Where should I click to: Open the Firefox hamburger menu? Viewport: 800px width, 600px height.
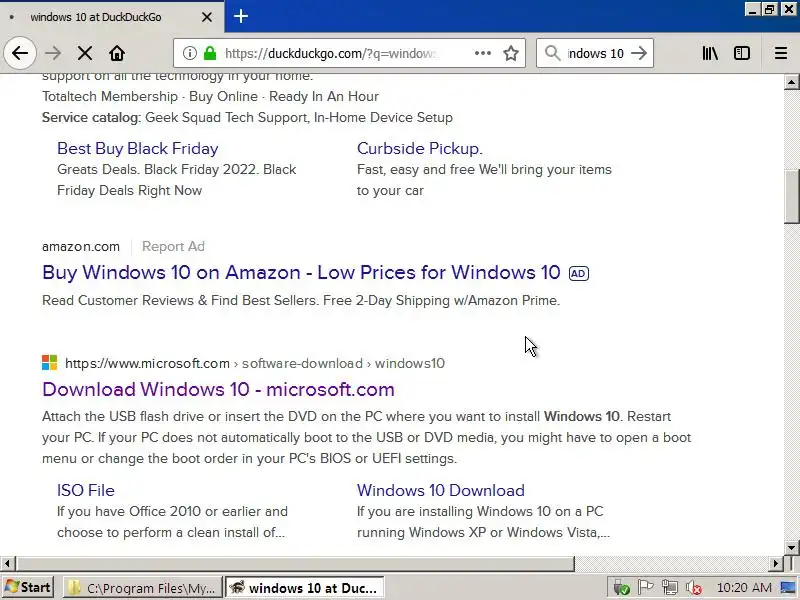click(x=781, y=53)
